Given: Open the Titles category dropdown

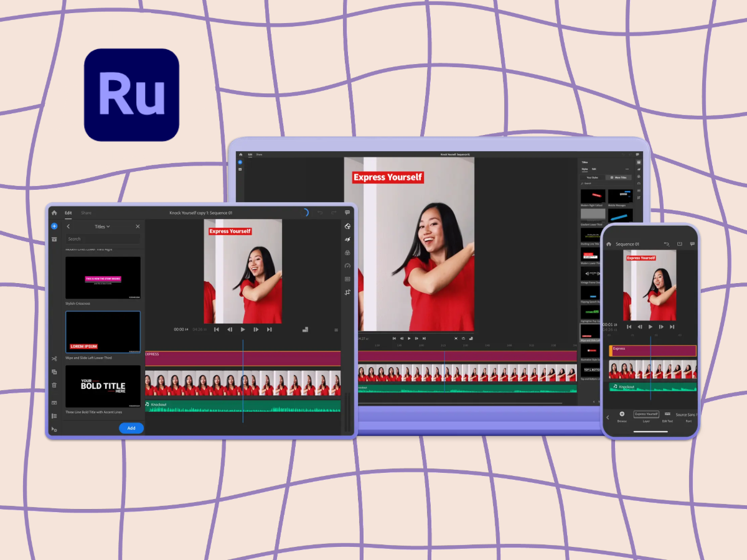Looking at the screenshot, I should (102, 226).
